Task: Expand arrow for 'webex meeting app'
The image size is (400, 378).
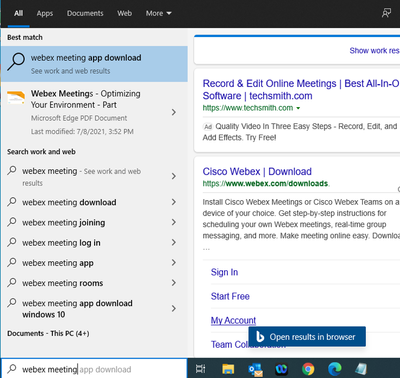Action: coord(174,263)
